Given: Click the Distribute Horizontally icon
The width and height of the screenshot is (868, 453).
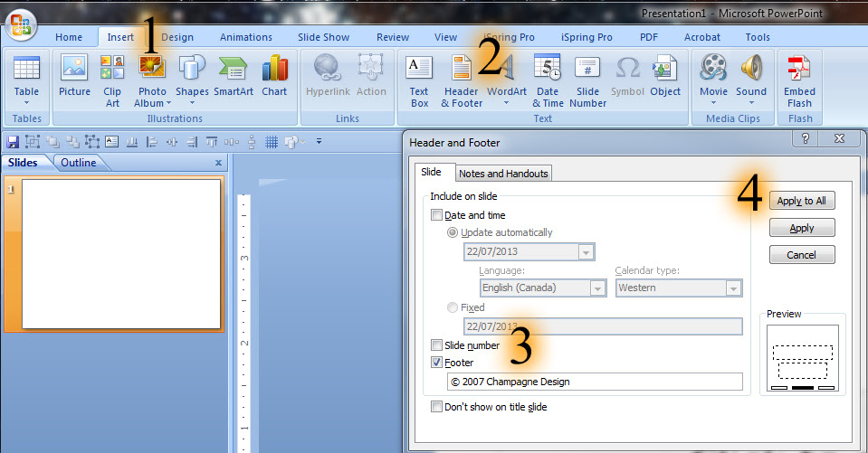Looking at the screenshot, I should [x=232, y=142].
